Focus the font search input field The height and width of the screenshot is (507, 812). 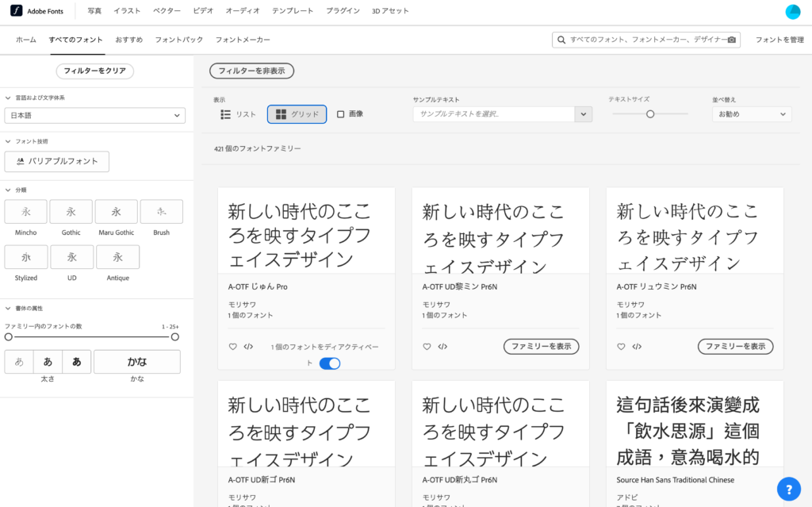646,40
